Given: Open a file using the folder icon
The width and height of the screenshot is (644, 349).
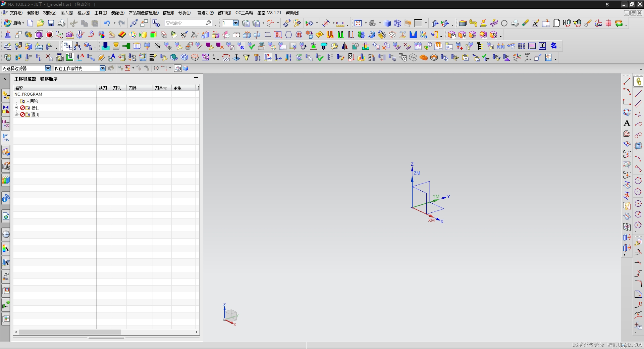Looking at the screenshot, I should pyautogui.click(x=41, y=23).
